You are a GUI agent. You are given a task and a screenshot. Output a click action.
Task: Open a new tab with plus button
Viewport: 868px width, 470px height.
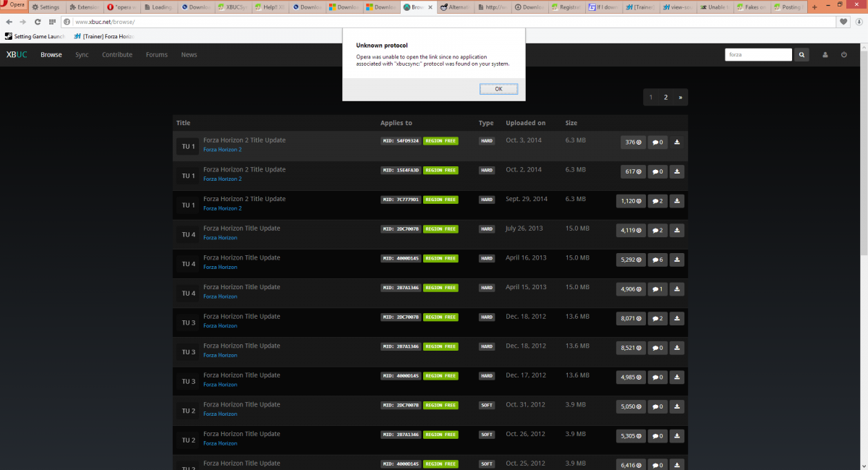pyautogui.click(x=814, y=7)
